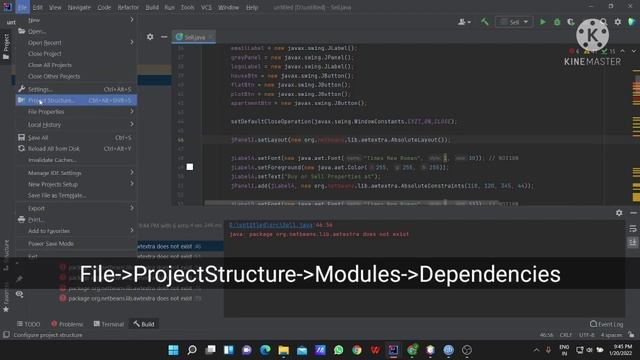
Task: Hide the Project panel with minus icon
Action: pos(164,37)
